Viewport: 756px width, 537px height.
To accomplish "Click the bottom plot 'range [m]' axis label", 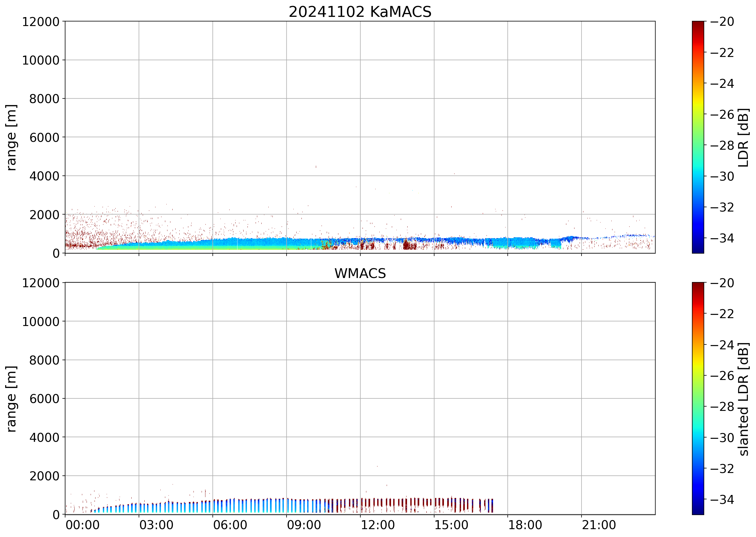I will coord(11,399).
